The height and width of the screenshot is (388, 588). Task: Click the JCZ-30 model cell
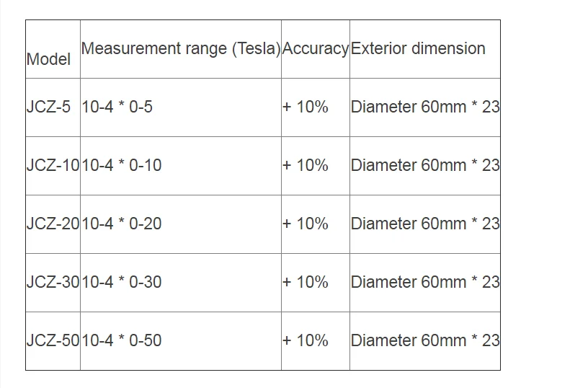click(x=53, y=283)
